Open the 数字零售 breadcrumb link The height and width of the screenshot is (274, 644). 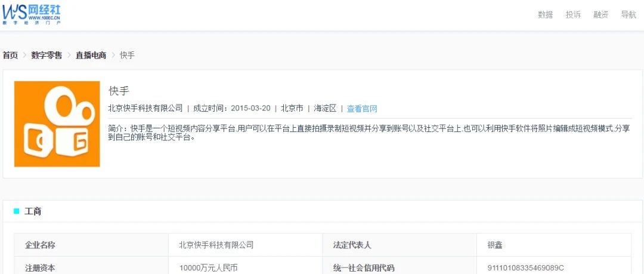pos(47,55)
